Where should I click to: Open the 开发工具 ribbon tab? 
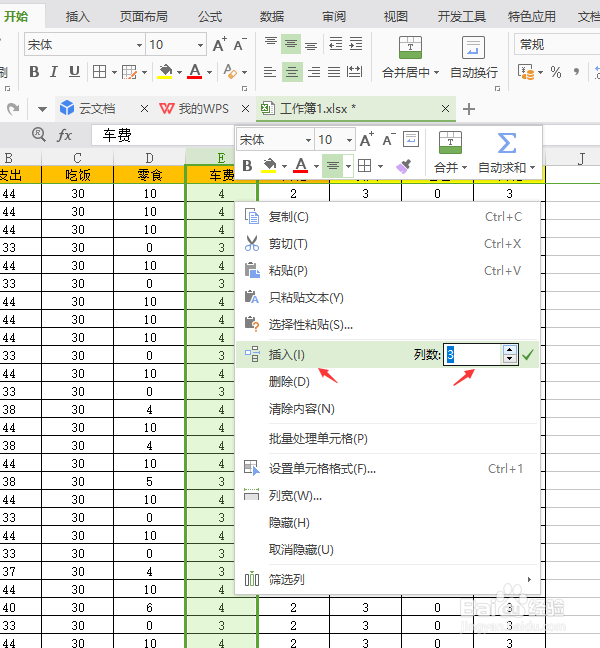pyautogui.click(x=462, y=17)
